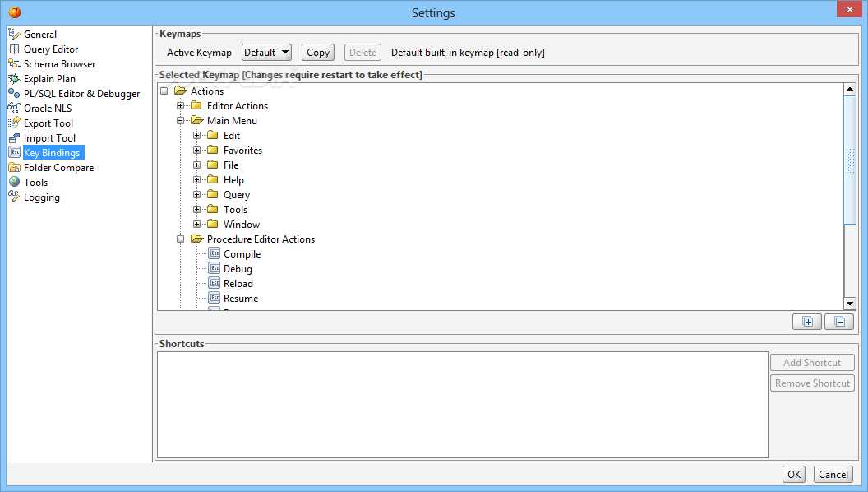Viewport: 868px width, 492px height.
Task: Open Query Editor settings page
Action: pos(51,49)
